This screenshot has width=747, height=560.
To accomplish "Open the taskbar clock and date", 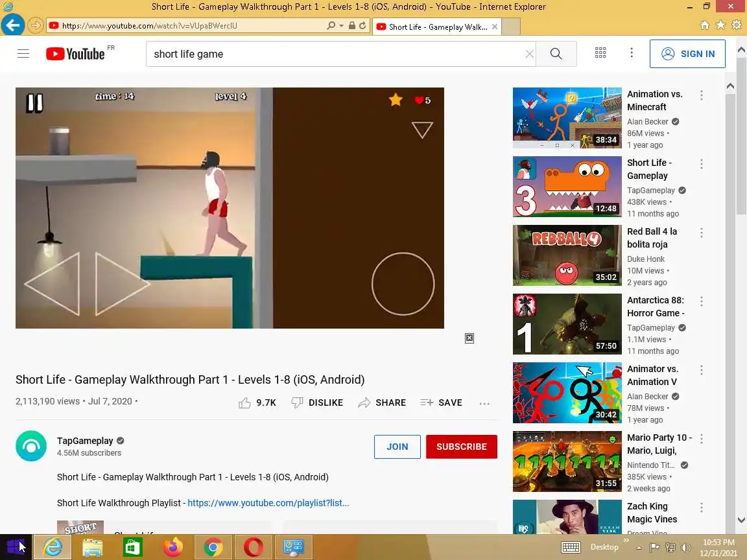I will pyautogui.click(x=718, y=548).
